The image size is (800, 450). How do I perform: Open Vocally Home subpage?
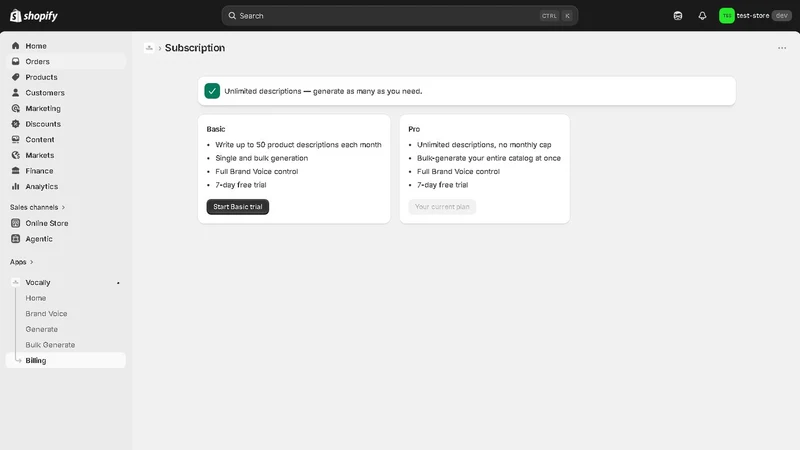36,298
